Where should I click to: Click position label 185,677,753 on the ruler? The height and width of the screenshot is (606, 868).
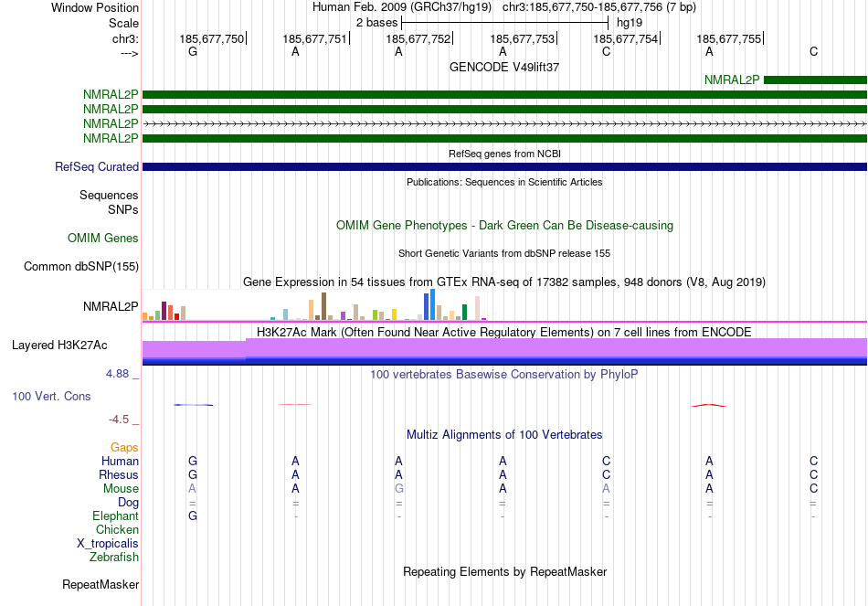pos(522,38)
